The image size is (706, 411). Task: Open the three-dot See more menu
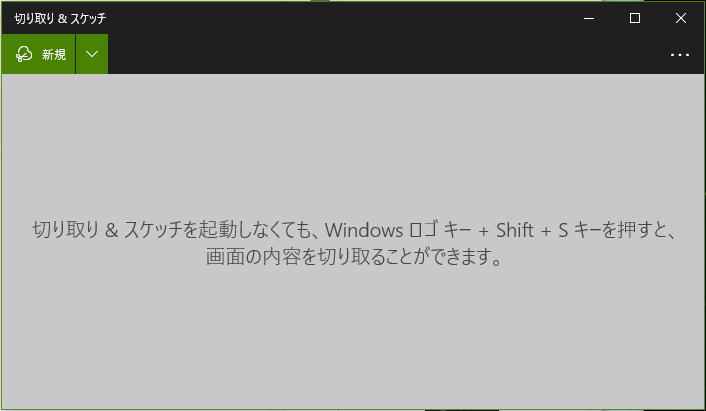[x=679, y=55]
